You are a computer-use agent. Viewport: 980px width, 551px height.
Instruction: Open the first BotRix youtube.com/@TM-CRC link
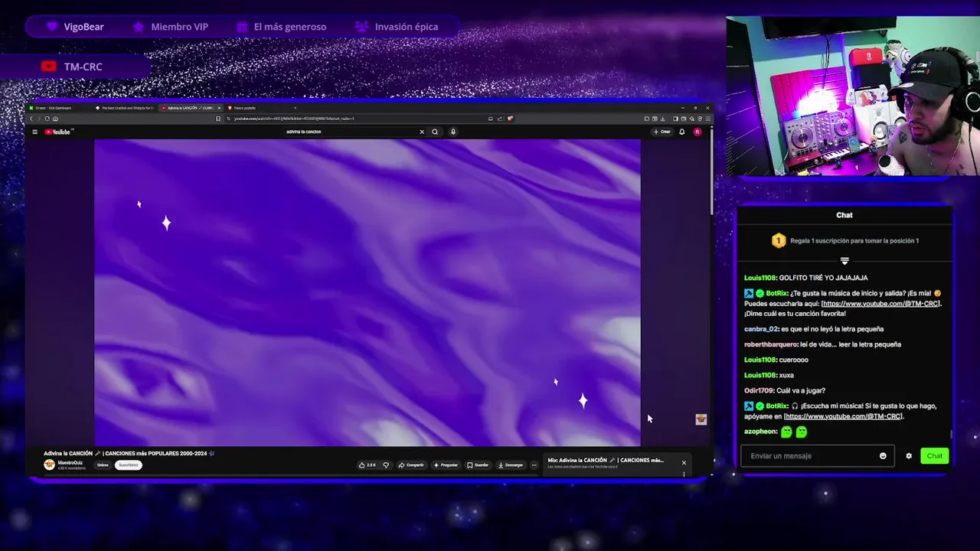coord(880,304)
